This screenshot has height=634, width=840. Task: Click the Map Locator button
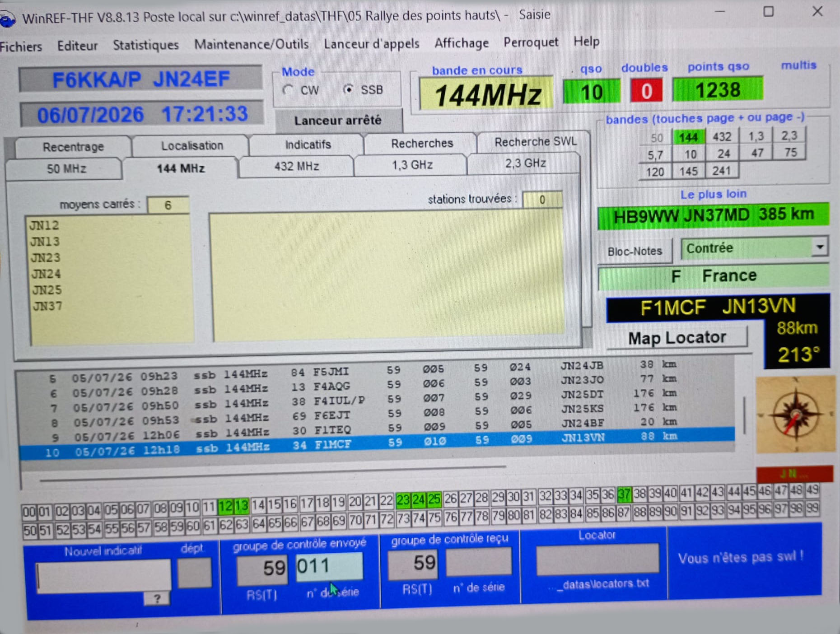click(x=677, y=337)
